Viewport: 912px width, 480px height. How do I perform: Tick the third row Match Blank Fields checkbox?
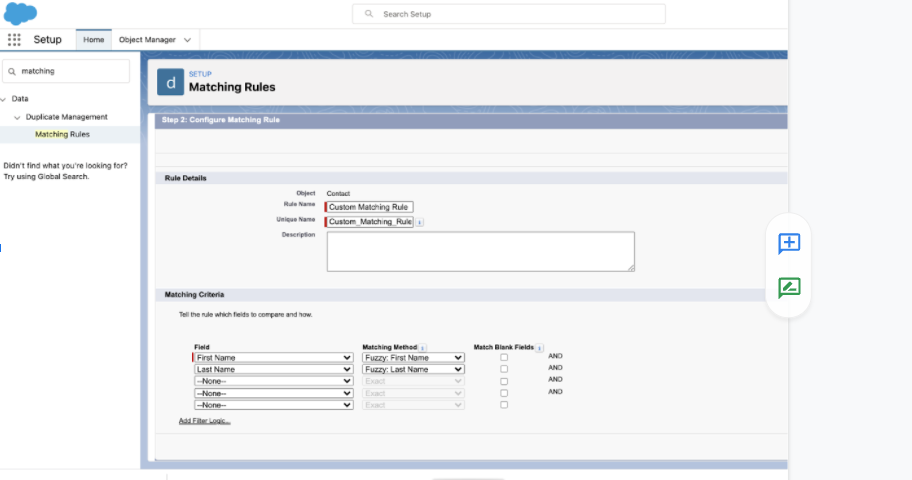point(504,381)
